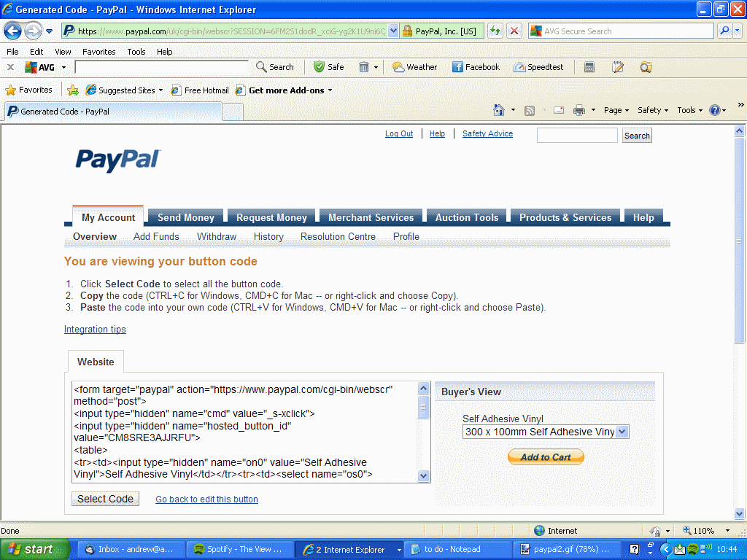Open the Favorites menu in menu bar
Screen dimensions: 747x560
(x=98, y=52)
